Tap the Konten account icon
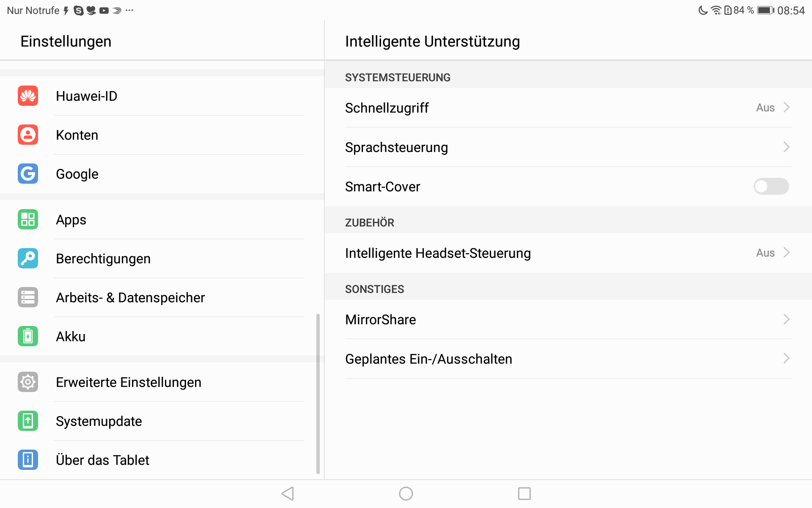Screen dimensions: 812x508 click(28, 135)
